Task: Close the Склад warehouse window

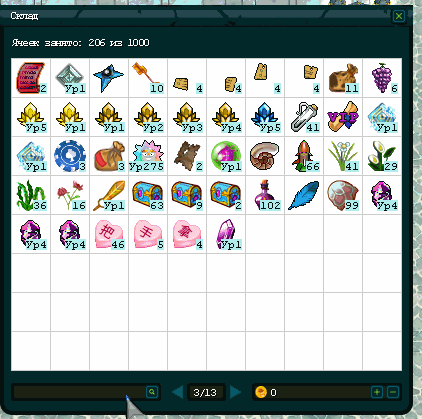Action: coord(399,16)
